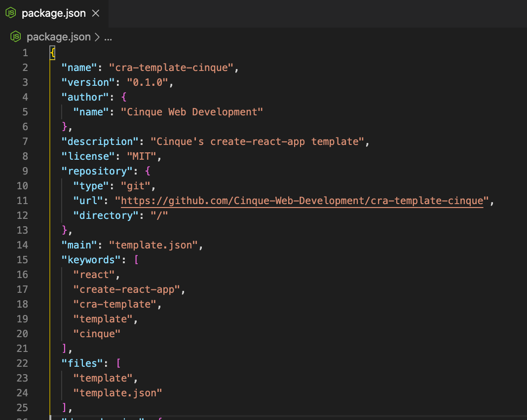This screenshot has height=420, width=527.
Task: Click the closing bracket on line 25
Action: [64, 407]
